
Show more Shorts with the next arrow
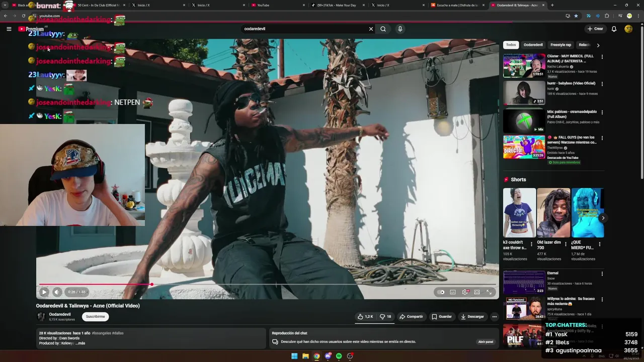click(603, 218)
